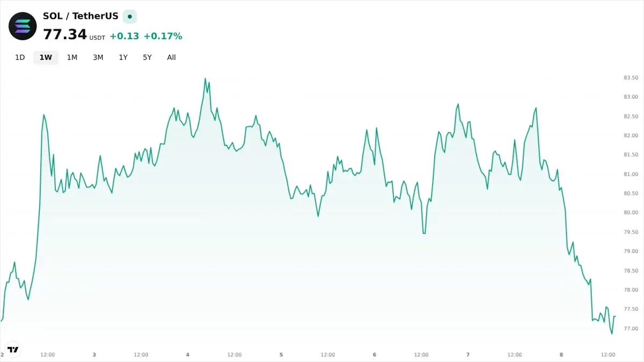Viewport: 644px width, 362px height.
Task: Switch to the 1M time range
Action: click(x=72, y=57)
